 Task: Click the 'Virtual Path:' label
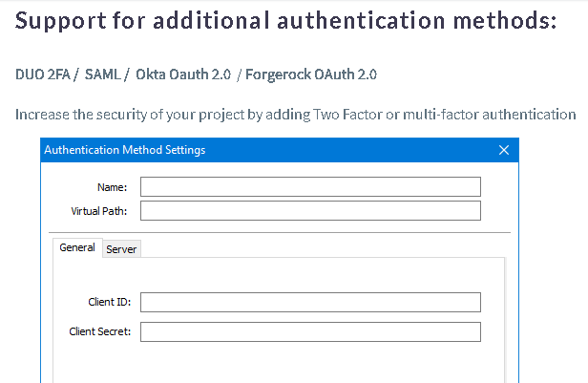click(x=99, y=211)
